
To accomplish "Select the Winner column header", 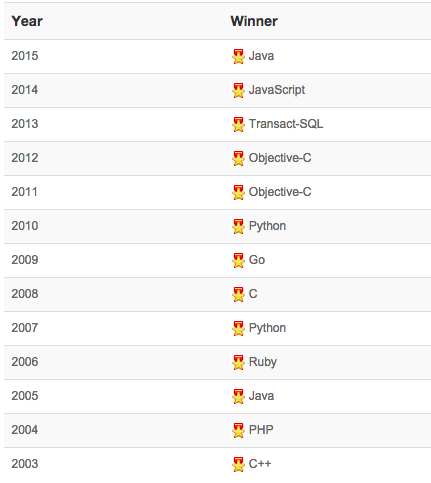I will pyautogui.click(x=254, y=21).
